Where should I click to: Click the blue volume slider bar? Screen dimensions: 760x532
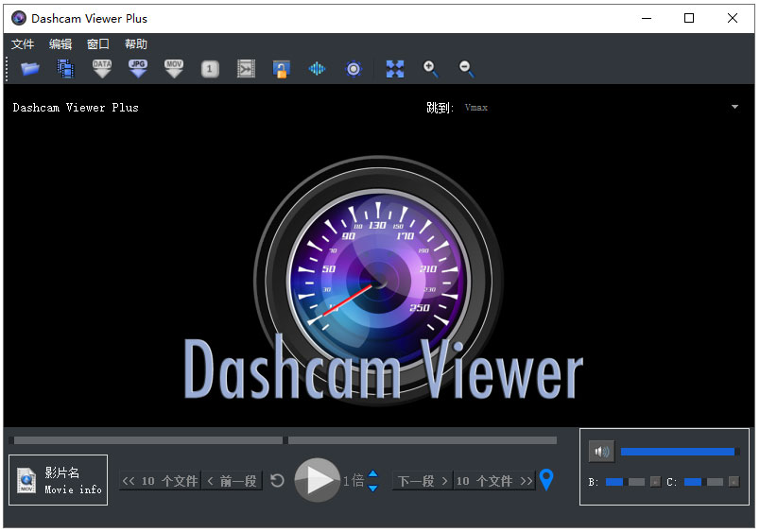point(678,452)
